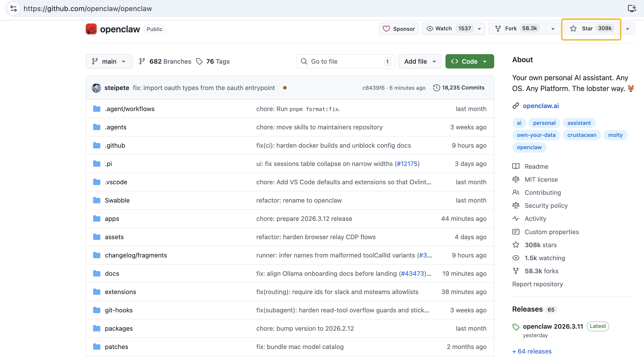
Task: Click the install app icon in address bar
Action: point(632,9)
